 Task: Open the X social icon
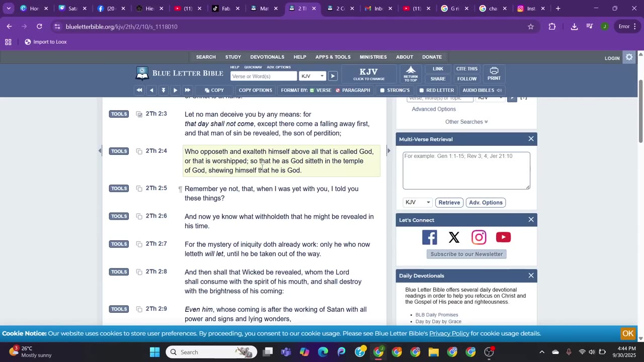[x=454, y=237]
